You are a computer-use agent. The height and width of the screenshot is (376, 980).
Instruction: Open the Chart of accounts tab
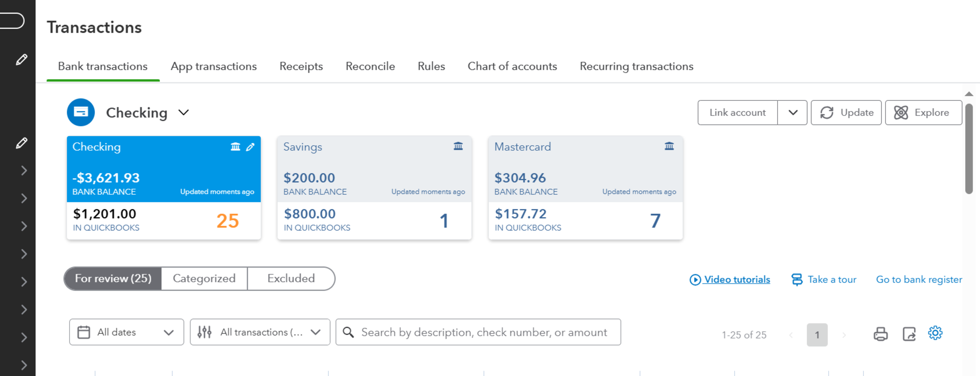512,66
